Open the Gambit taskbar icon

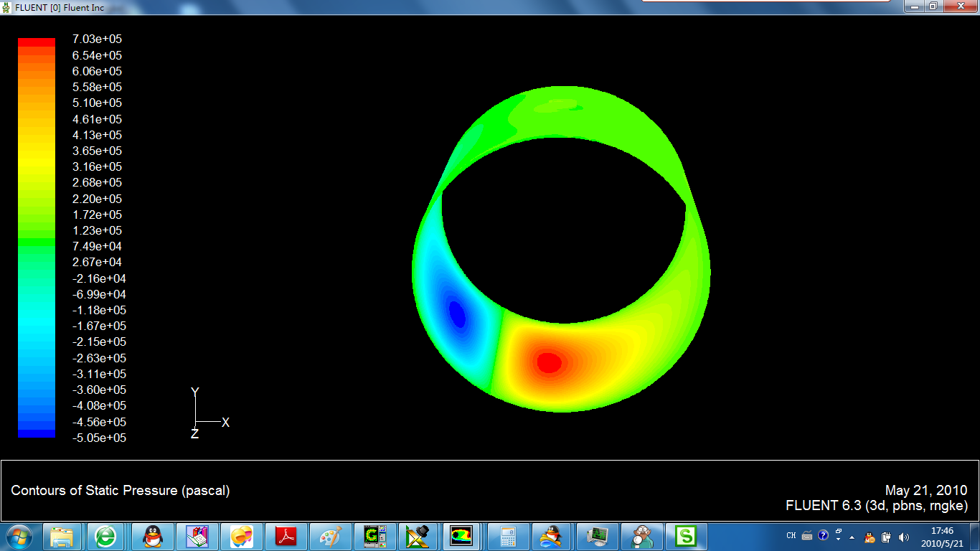click(375, 536)
